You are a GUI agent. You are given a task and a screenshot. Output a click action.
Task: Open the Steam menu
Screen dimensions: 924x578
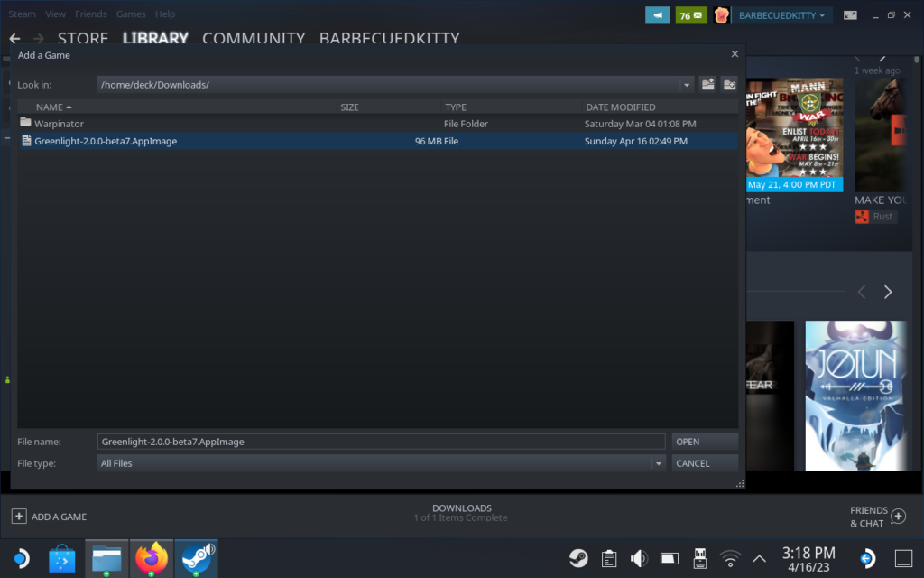pyautogui.click(x=22, y=14)
